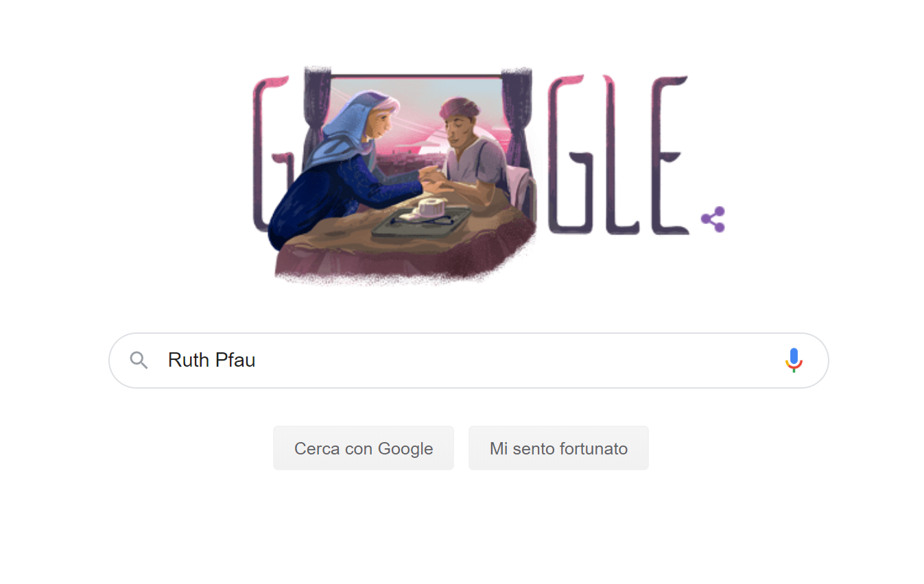Click the Mi sento fortunato button
This screenshot has width=924, height=584.
pos(558,448)
